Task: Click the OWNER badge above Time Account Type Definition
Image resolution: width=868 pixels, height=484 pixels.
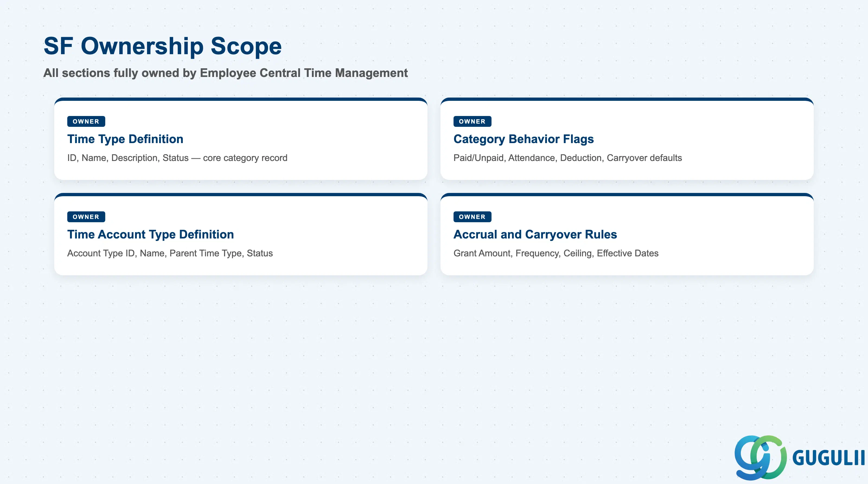Action: (86, 217)
